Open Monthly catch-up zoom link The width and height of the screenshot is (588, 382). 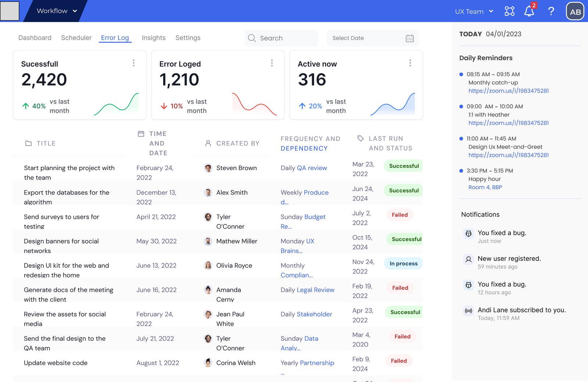[509, 91]
